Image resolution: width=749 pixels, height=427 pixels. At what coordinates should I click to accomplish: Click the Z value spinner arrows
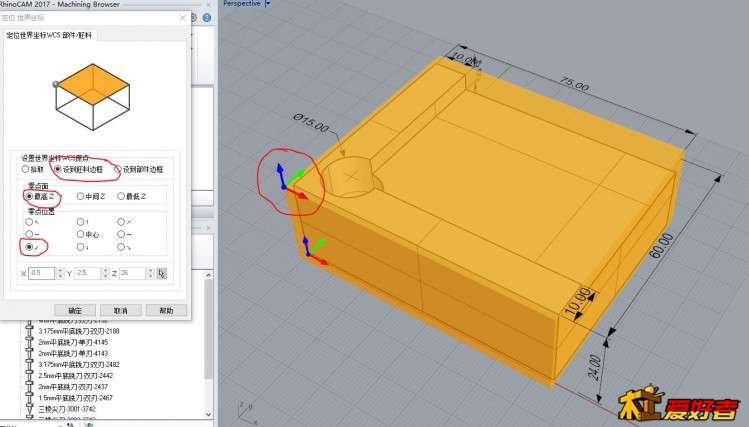[x=150, y=273]
